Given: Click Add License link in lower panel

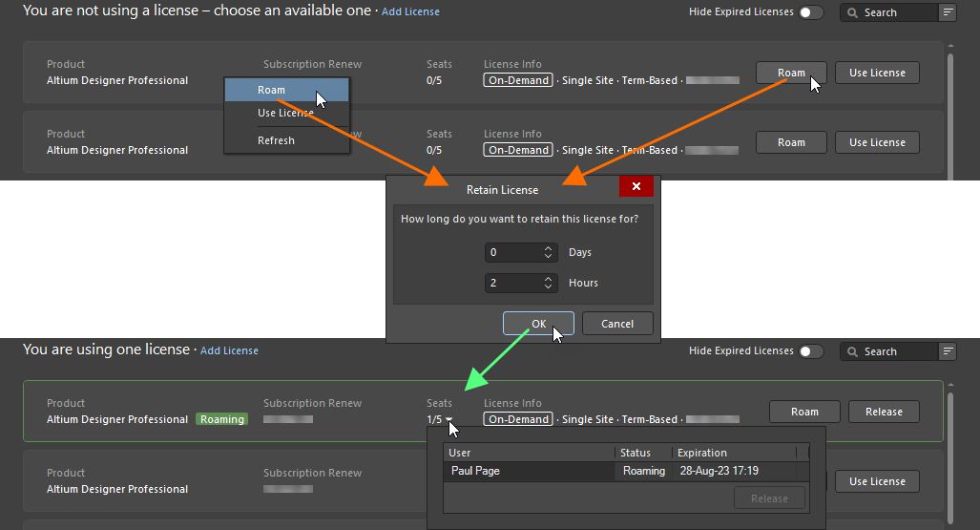Looking at the screenshot, I should click(229, 351).
